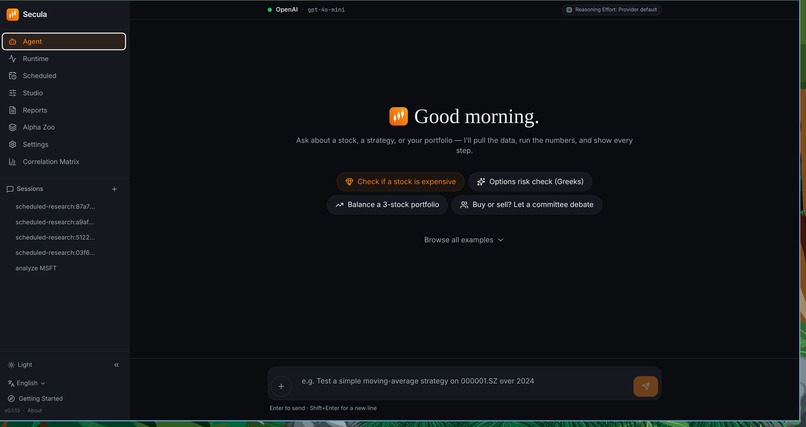Select the gpt-4o-mini model label
806x427 pixels.
[326, 10]
